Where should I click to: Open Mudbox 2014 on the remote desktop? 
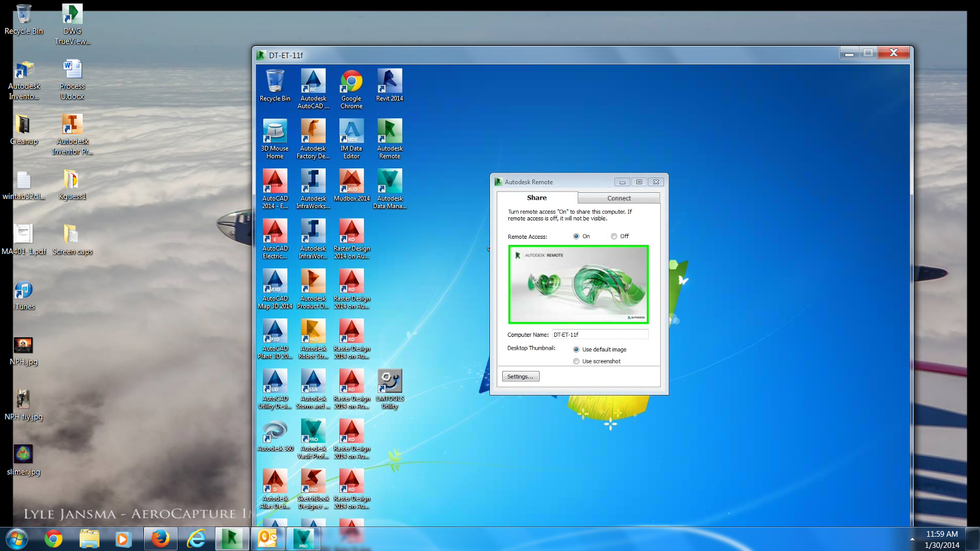point(352,186)
